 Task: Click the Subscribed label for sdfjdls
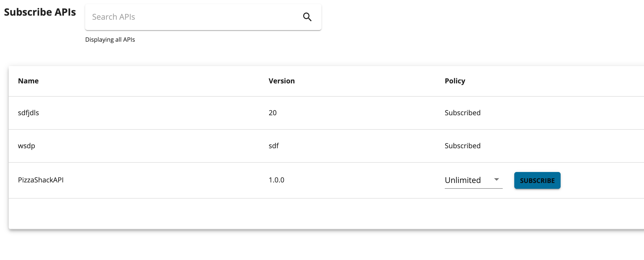tap(462, 113)
